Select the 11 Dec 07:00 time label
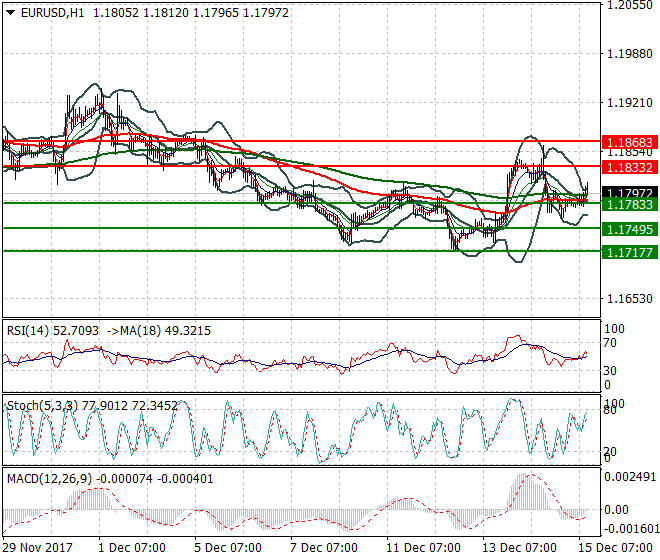The height and width of the screenshot is (560, 660). click(x=423, y=548)
